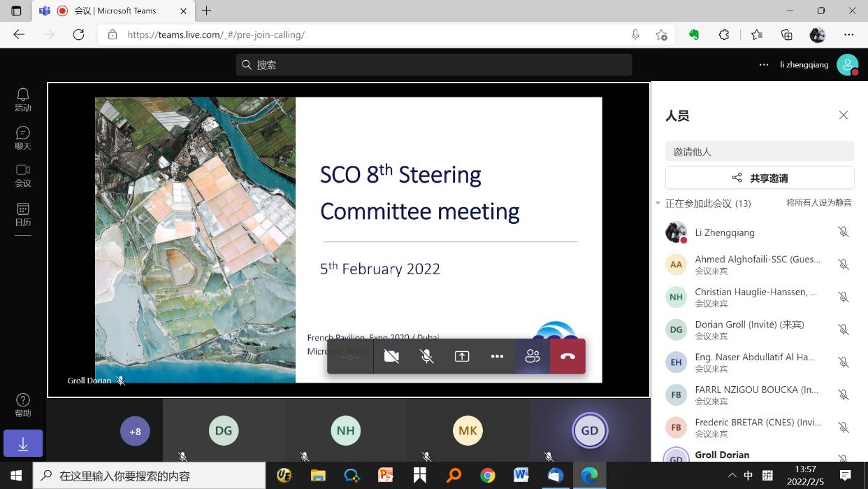
Task: Open File Explorer from the taskbar
Action: tap(318, 476)
